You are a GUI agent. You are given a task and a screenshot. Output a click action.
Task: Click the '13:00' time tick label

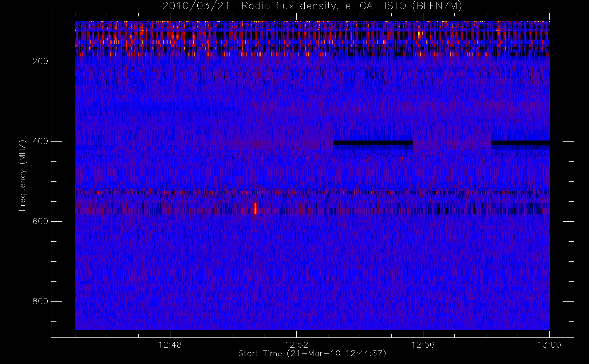[549, 345]
